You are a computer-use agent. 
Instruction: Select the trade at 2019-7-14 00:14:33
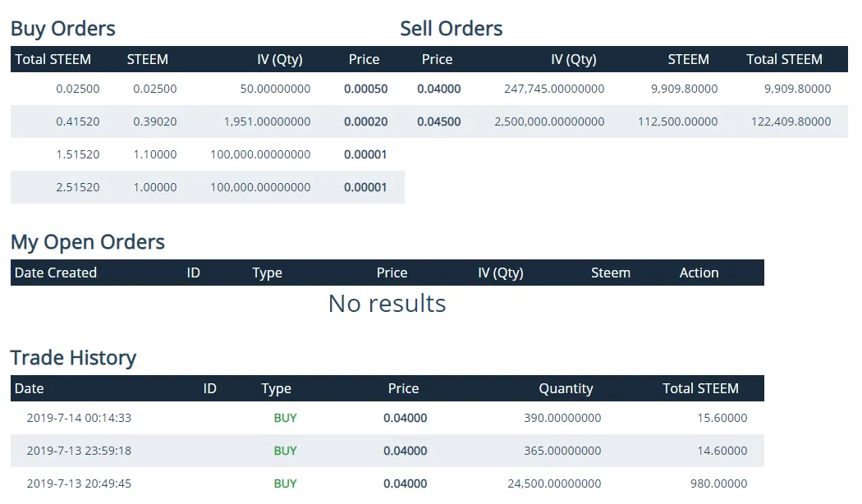pos(79,418)
